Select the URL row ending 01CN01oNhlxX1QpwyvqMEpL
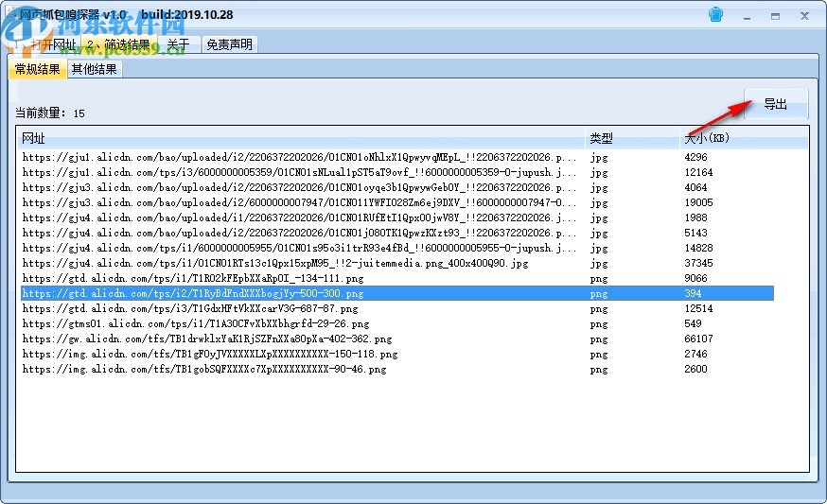827x504 pixels. pyautogui.click(x=397, y=157)
